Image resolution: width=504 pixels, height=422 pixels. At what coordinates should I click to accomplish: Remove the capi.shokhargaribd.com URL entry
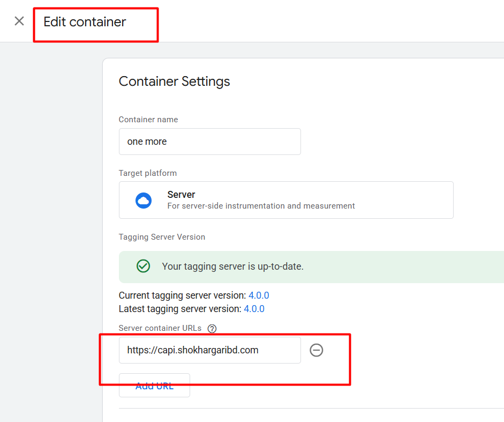317,350
